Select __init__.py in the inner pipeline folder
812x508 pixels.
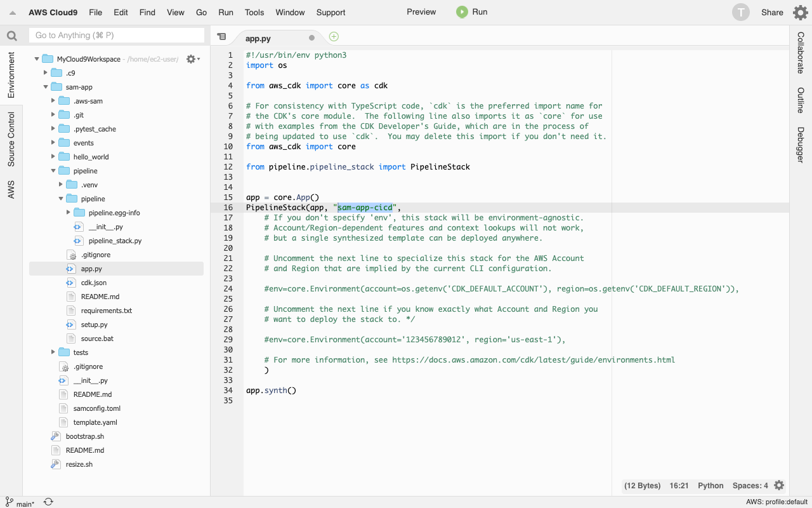coord(106,227)
